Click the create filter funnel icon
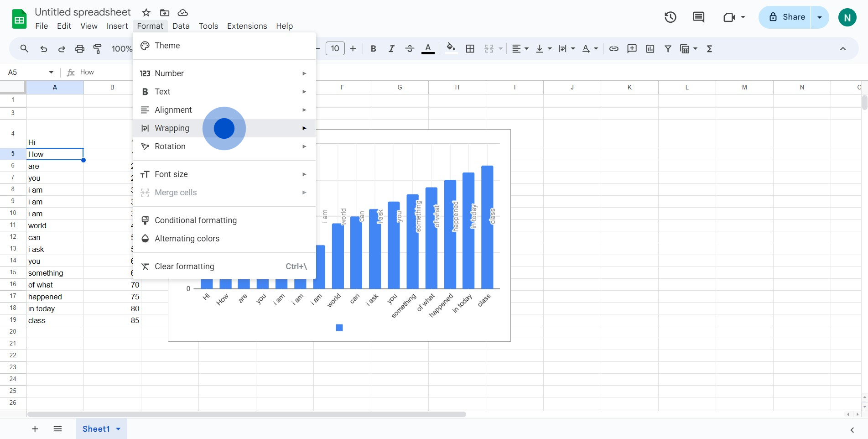This screenshot has width=868, height=439. [x=668, y=49]
